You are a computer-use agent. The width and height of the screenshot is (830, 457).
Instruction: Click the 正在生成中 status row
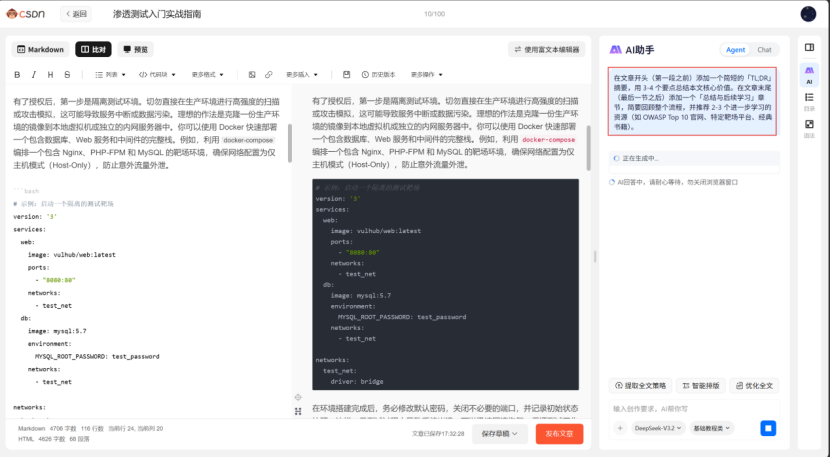pyautogui.click(x=694, y=158)
